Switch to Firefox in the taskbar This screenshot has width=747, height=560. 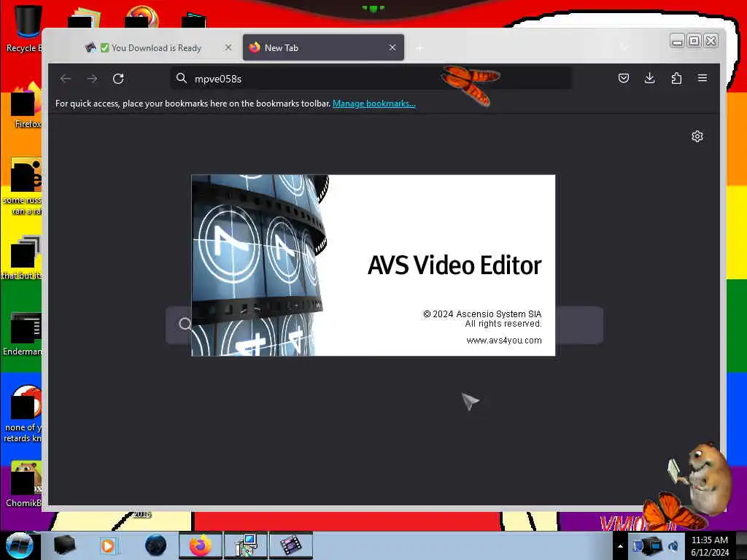(x=200, y=545)
